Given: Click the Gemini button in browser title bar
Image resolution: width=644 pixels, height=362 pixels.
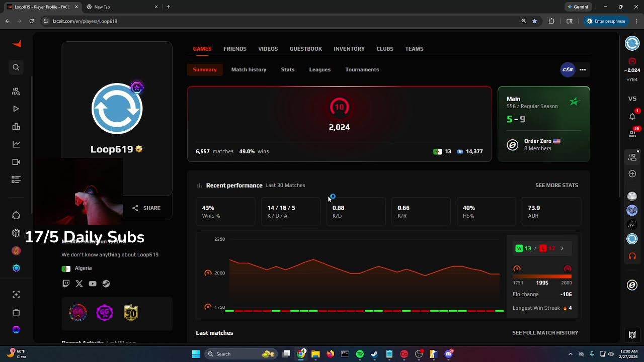Looking at the screenshot, I should click(577, 7).
